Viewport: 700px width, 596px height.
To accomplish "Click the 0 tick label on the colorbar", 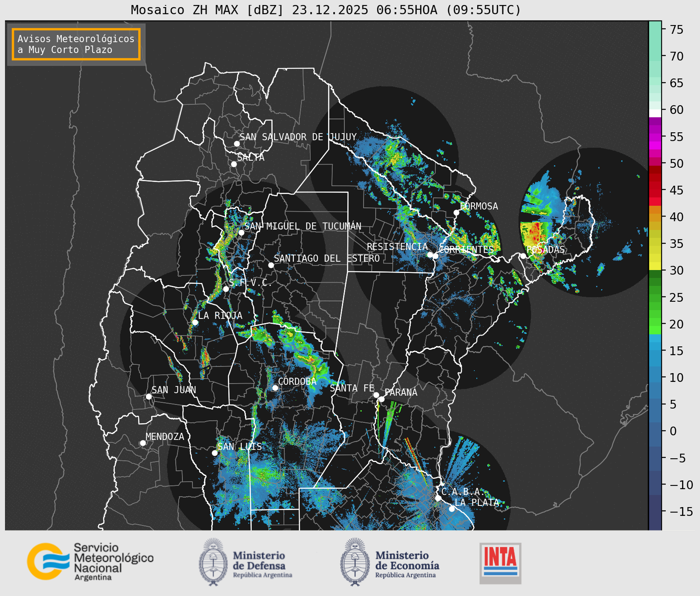I will point(673,431).
